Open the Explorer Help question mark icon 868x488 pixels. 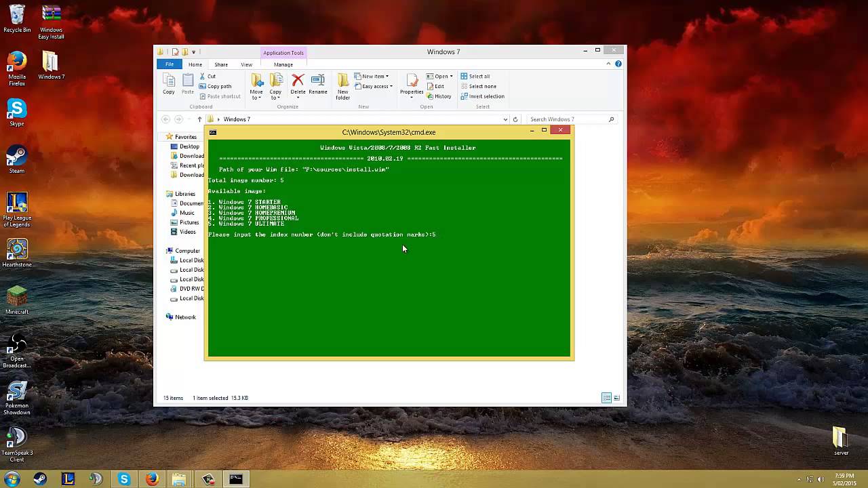[618, 64]
